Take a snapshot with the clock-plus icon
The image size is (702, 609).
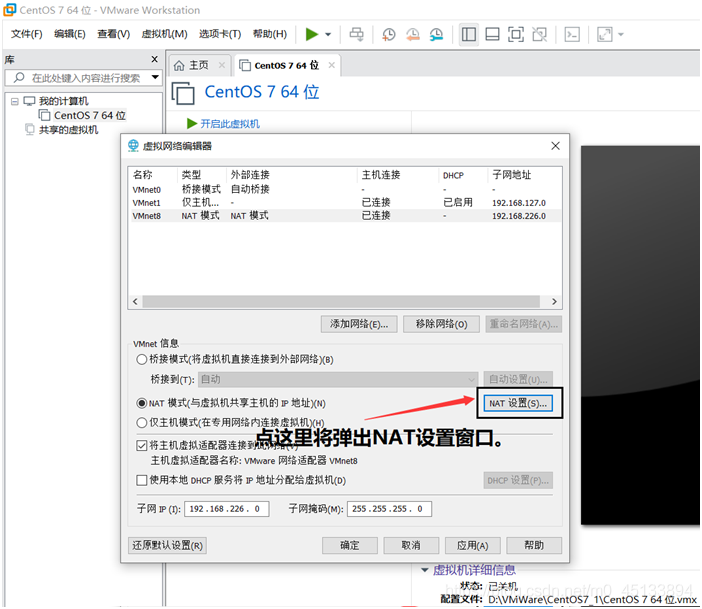point(389,34)
